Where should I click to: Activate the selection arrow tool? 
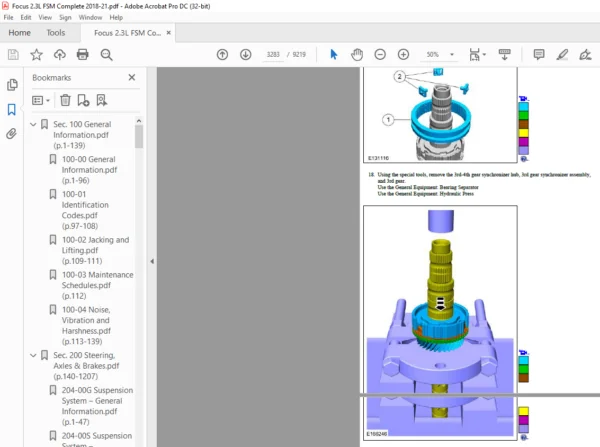pyautogui.click(x=334, y=55)
